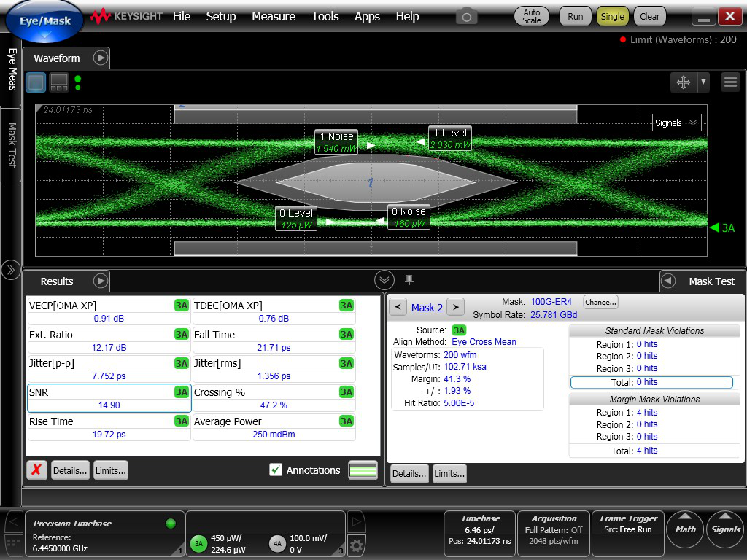The image size is (747, 560).
Task: Toggle the Annotations checkbox
Action: 276,470
